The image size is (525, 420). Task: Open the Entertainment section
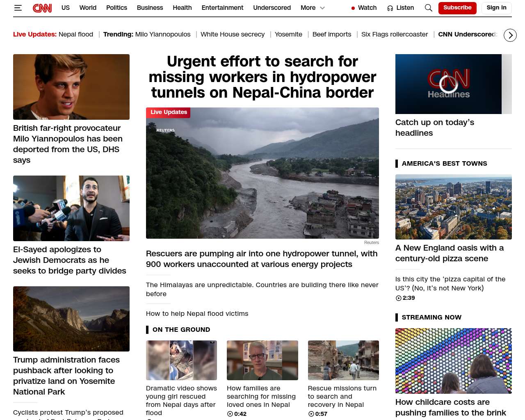[222, 8]
